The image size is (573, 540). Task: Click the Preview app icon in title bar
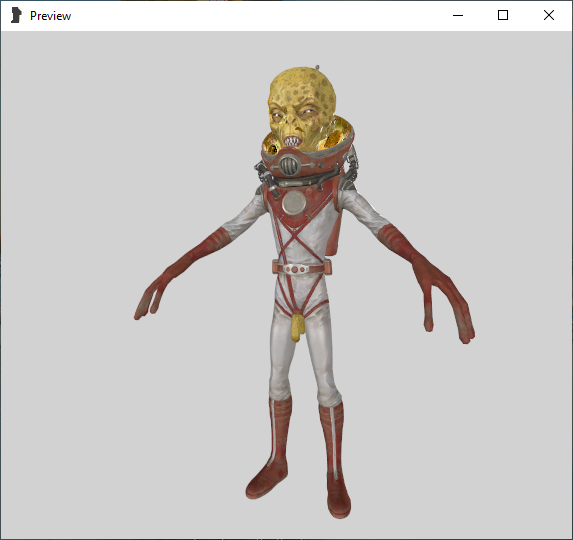pos(16,16)
